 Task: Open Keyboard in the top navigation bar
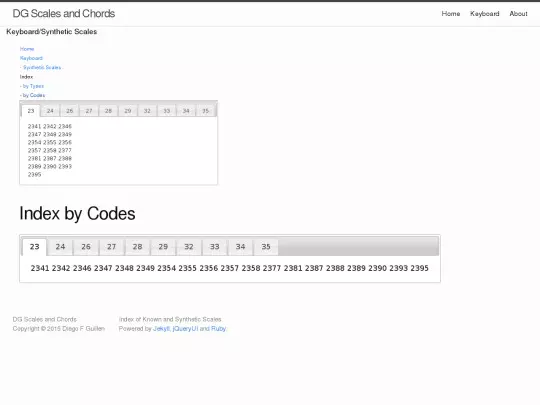click(485, 14)
